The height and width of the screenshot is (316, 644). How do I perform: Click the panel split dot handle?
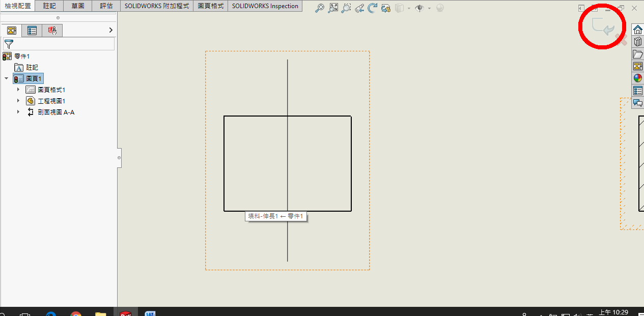58,18
